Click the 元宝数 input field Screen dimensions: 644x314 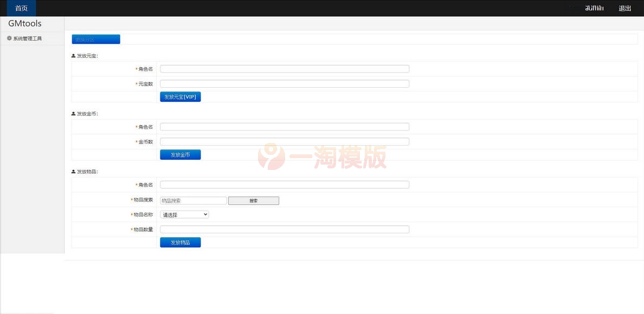click(x=284, y=83)
